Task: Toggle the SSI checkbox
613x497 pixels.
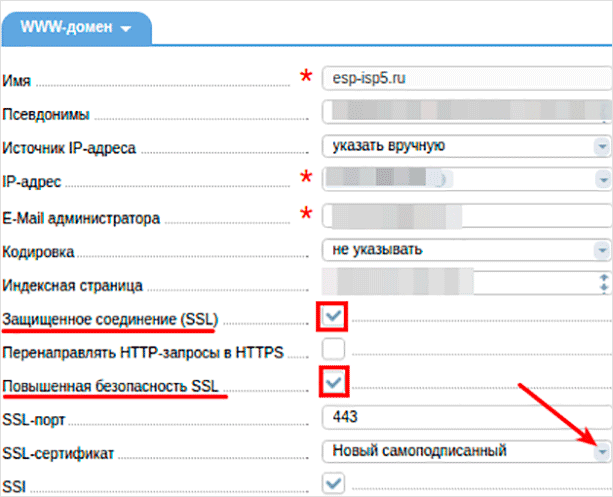Action: coord(335,485)
